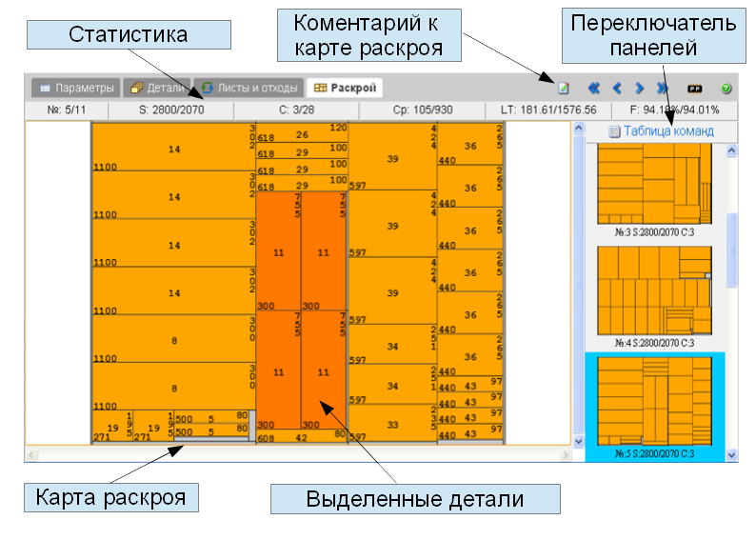
Task: Click cutting map vertical scrollbar up arrow
Action: [x=579, y=129]
